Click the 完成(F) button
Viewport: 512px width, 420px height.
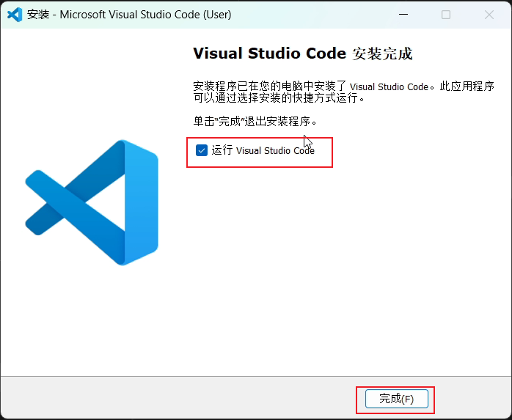(x=396, y=399)
